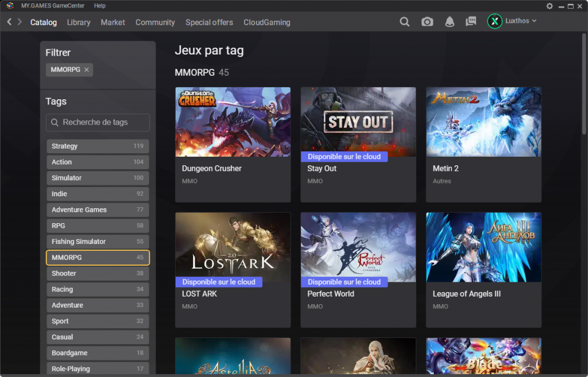This screenshot has height=377, width=588.
Task: Open the notifications bell icon
Action: click(x=449, y=22)
